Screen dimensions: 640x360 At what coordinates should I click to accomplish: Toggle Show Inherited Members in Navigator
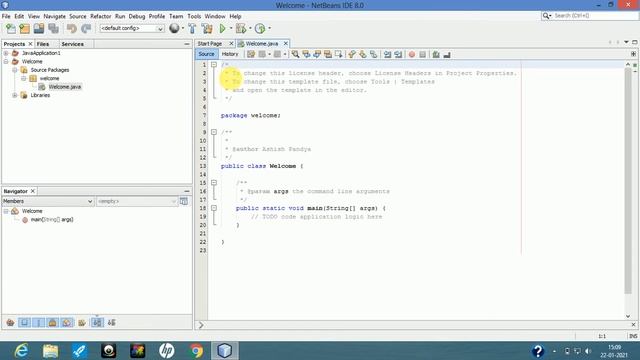(10, 323)
